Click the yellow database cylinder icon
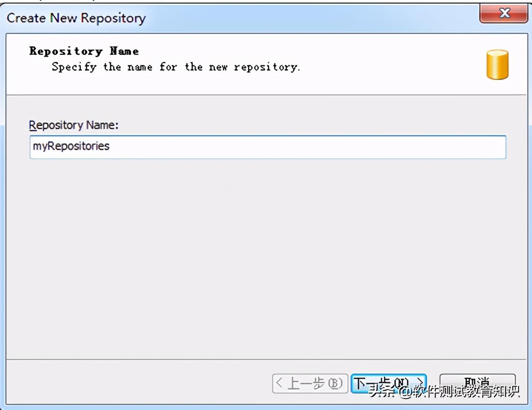Viewport: 532px width, 410px height. pyautogui.click(x=497, y=65)
